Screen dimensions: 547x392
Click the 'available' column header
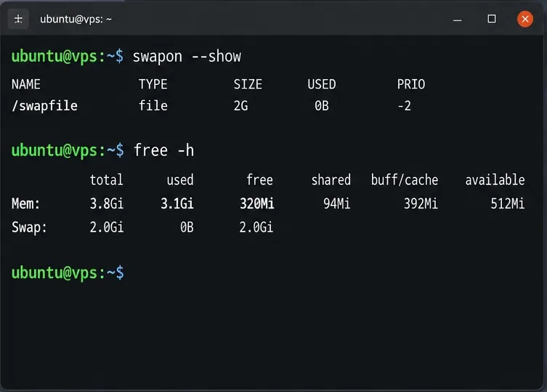click(495, 179)
